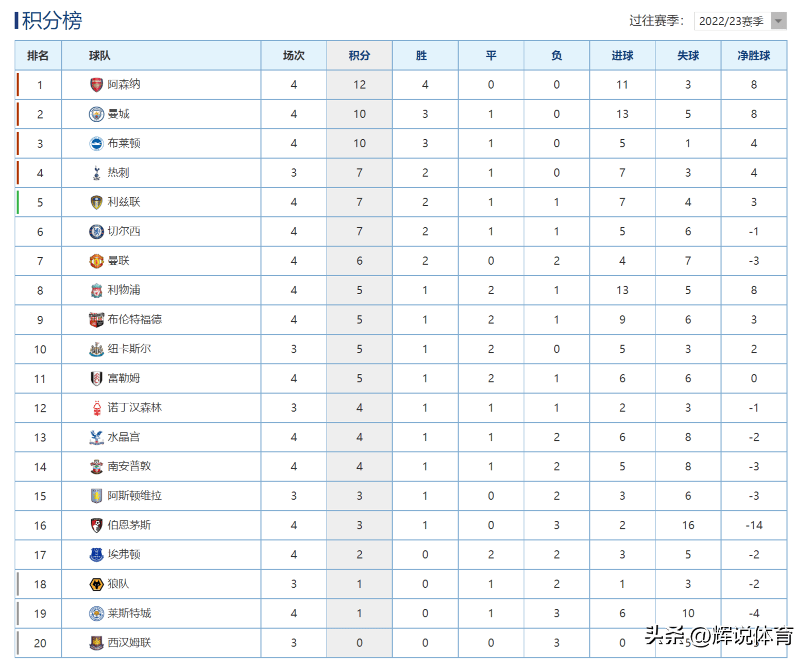The width and height of the screenshot is (812, 664).
Task: Click 伯恩茅斯 goal difference -14
Action: (x=754, y=525)
